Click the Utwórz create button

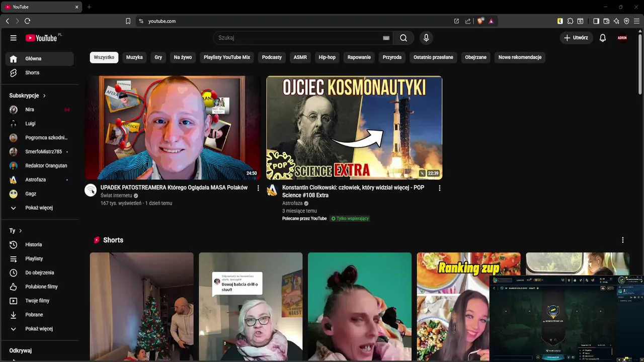(576, 38)
